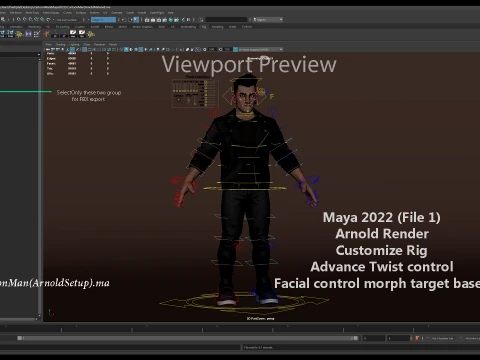The image size is (480, 360).
Task: Toggle the film gate display
Action: pos(89,49)
